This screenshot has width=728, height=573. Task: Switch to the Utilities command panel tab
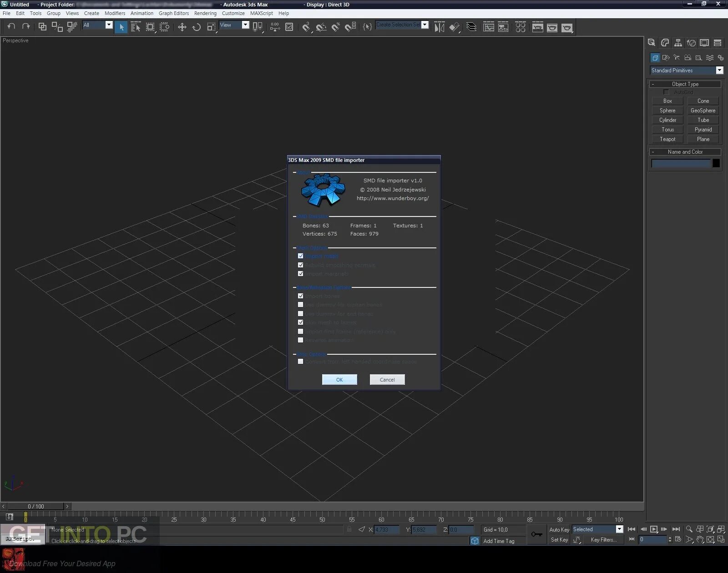tap(718, 43)
